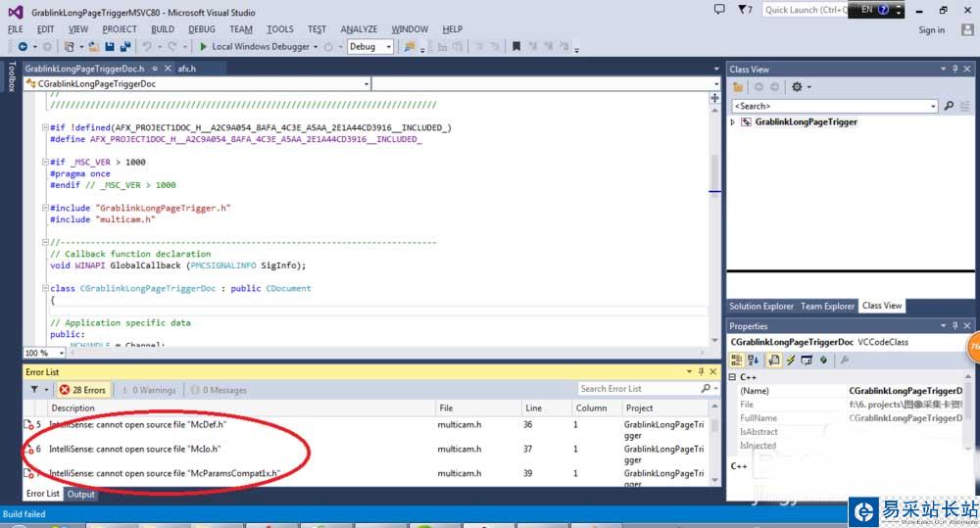Image resolution: width=980 pixels, height=528 pixels.
Task: Switch to the Solution Explorer tab
Action: coord(761,306)
